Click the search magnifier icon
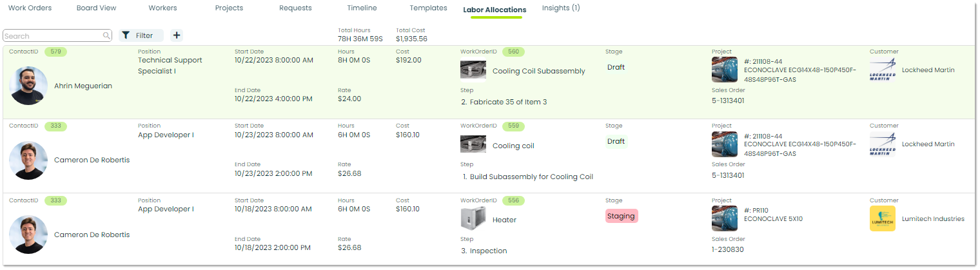Screen dimensions: 980x270 (x=106, y=36)
